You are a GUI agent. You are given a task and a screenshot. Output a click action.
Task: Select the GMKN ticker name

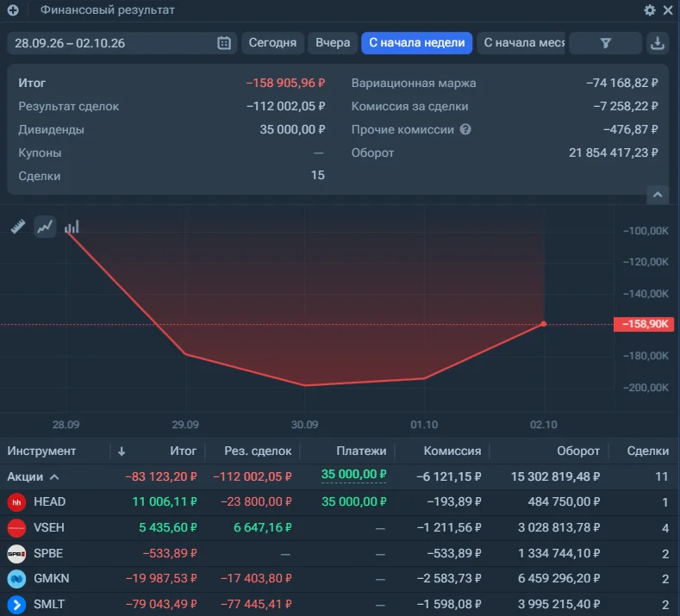51,579
